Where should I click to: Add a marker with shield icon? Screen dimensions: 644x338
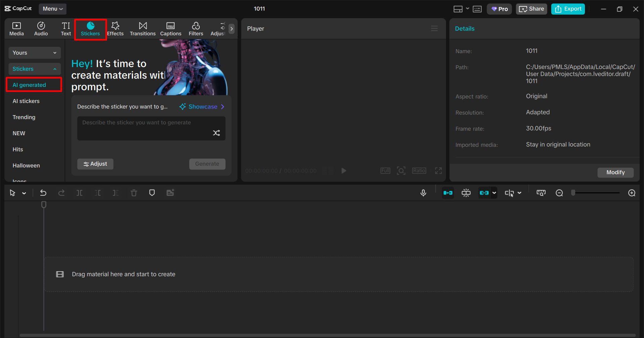[152, 193]
